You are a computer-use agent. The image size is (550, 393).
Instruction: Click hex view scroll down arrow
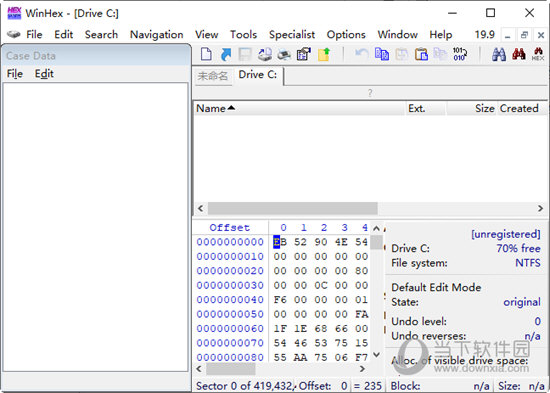pos(376,354)
